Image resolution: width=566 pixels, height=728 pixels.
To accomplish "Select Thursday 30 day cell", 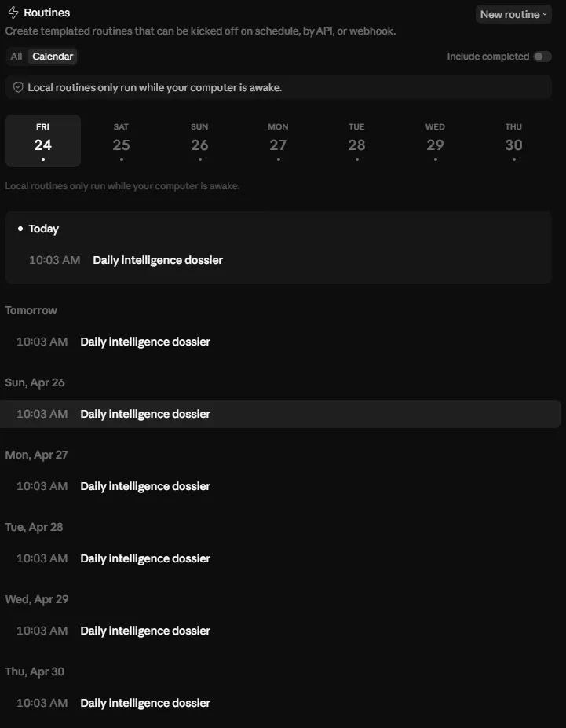I will pyautogui.click(x=513, y=141).
